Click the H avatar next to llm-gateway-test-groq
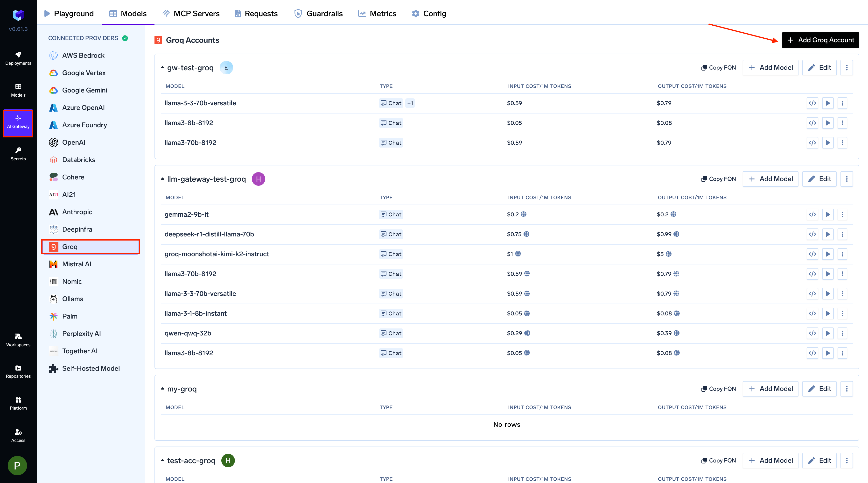 tap(259, 179)
